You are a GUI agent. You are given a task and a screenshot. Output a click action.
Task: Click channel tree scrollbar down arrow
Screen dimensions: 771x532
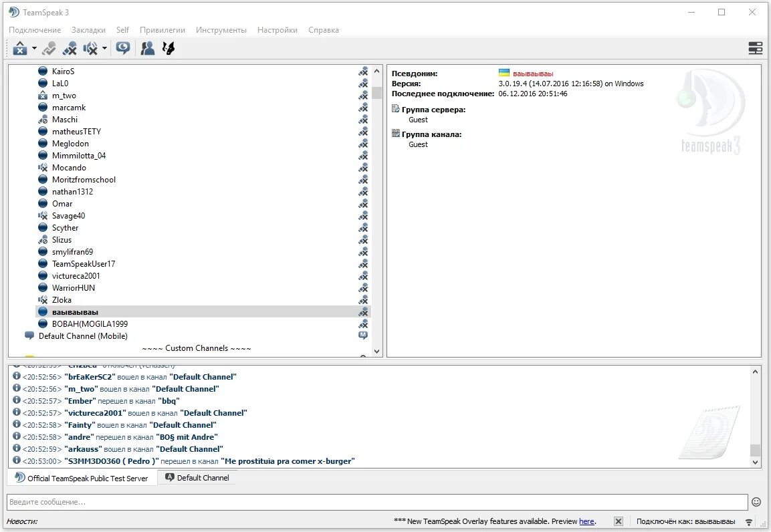coord(376,352)
